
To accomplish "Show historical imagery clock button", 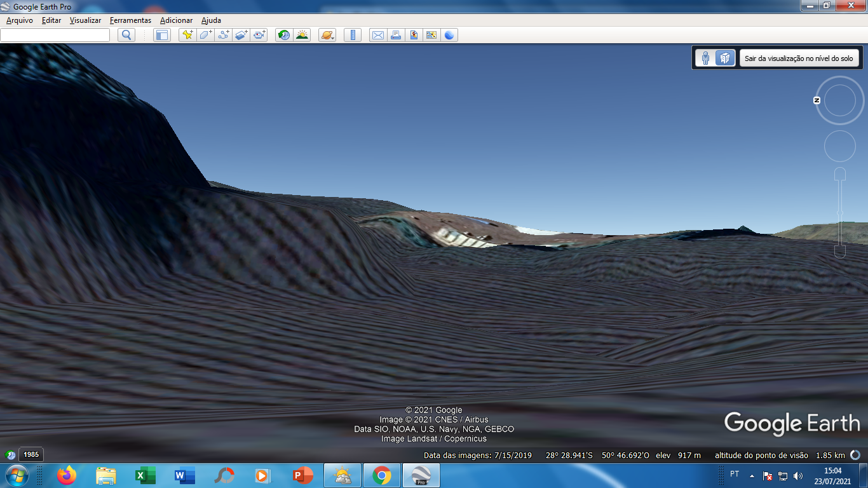I will click(284, 35).
